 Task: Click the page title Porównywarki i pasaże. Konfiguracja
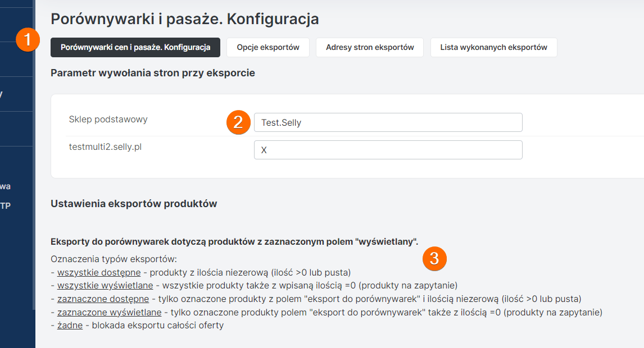(x=184, y=19)
